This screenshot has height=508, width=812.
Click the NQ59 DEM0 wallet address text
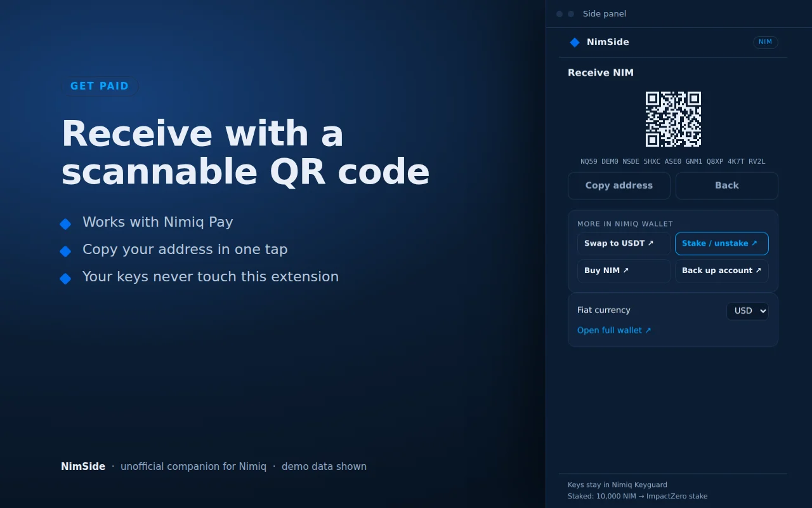click(x=673, y=161)
